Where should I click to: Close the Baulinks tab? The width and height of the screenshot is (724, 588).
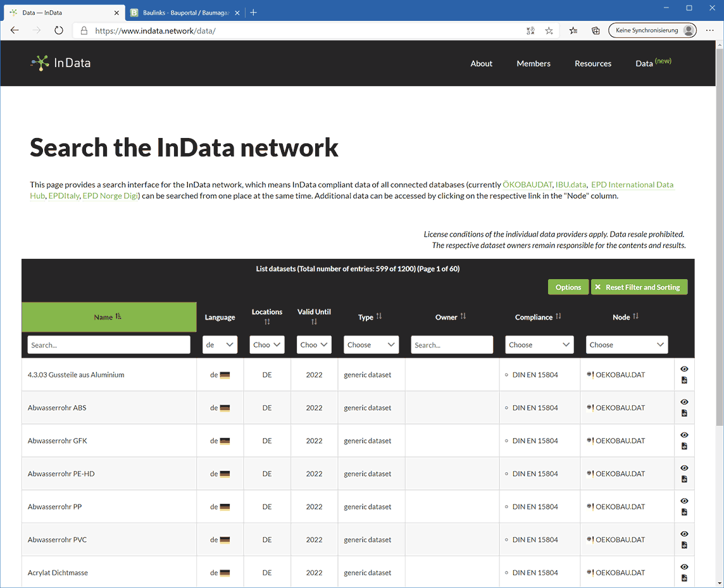click(x=237, y=13)
